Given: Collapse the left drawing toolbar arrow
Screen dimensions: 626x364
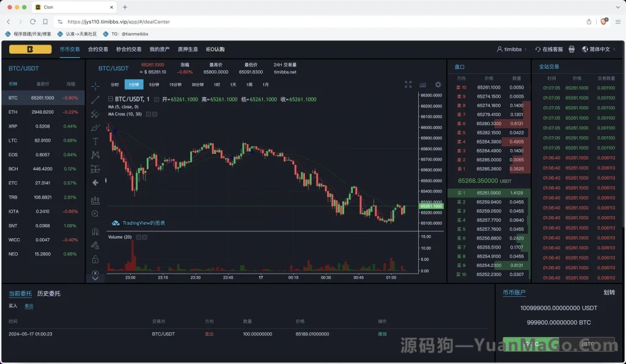Looking at the screenshot, I should click(x=95, y=181).
